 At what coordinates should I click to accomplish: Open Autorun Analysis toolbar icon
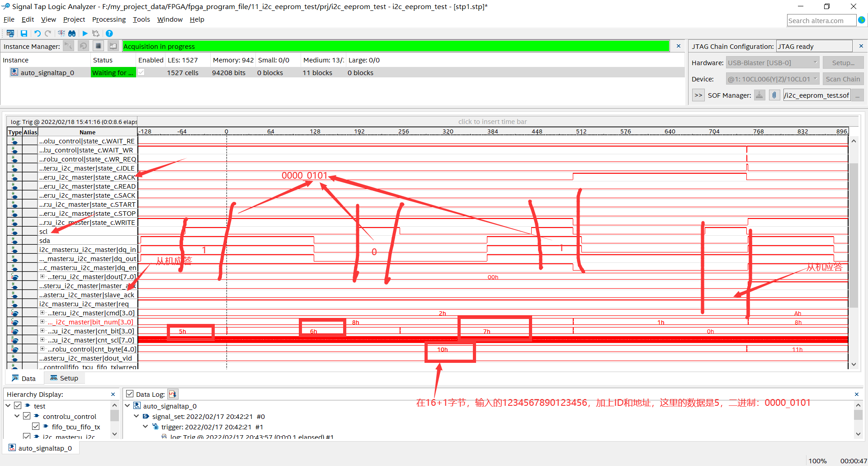[95, 33]
